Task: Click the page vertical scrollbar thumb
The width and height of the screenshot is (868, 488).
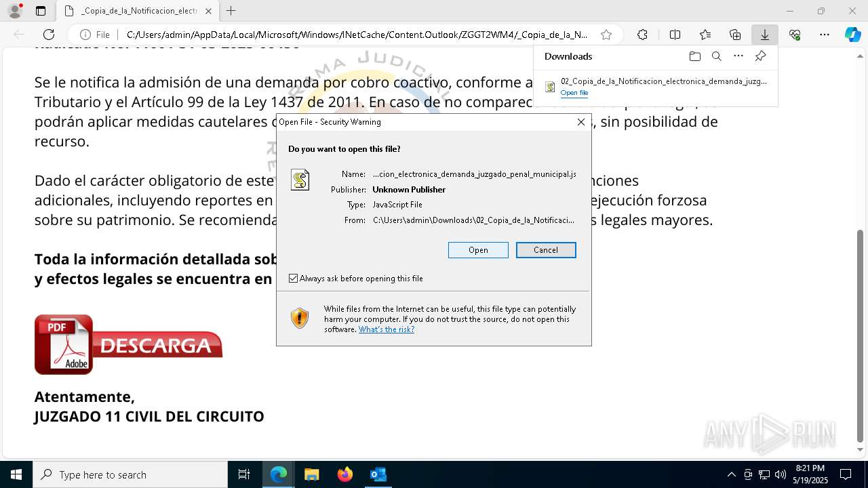Action: (x=861, y=335)
